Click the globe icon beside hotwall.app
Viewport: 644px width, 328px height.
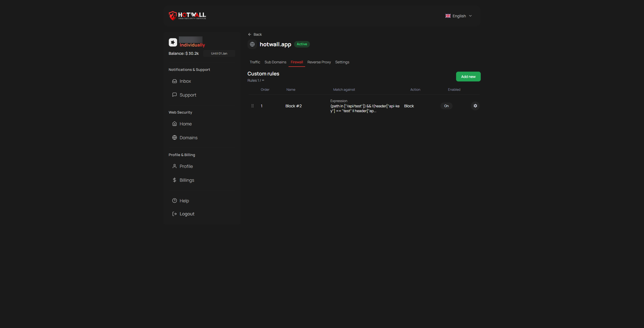(252, 44)
